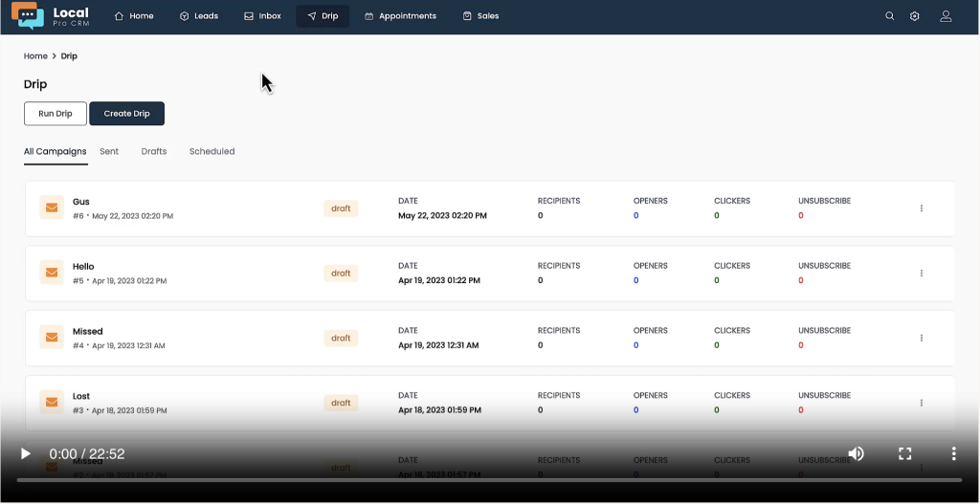Expand options menu for Hello campaign row
Image resolution: width=980 pixels, height=504 pixels.
click(922, 274)
